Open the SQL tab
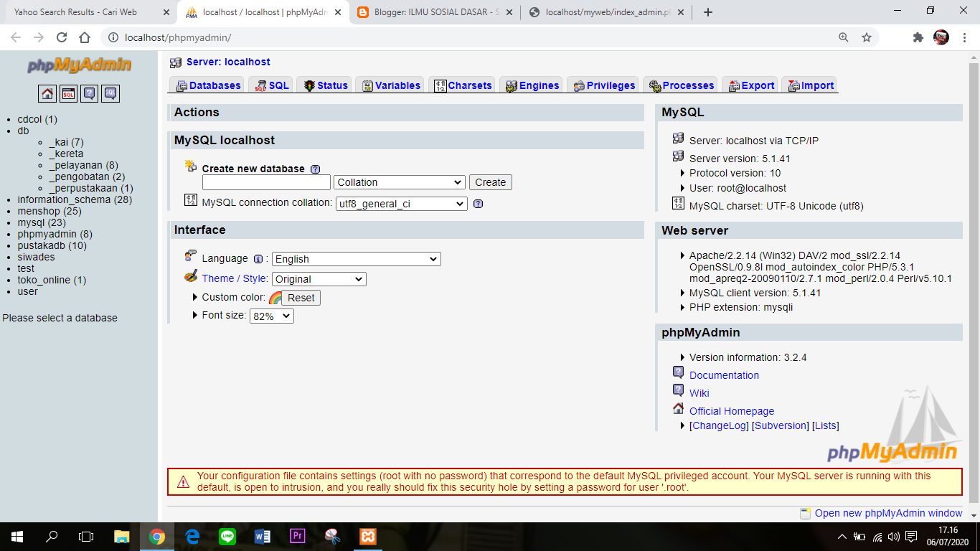 pyautogui.click(x=272, y=85)
